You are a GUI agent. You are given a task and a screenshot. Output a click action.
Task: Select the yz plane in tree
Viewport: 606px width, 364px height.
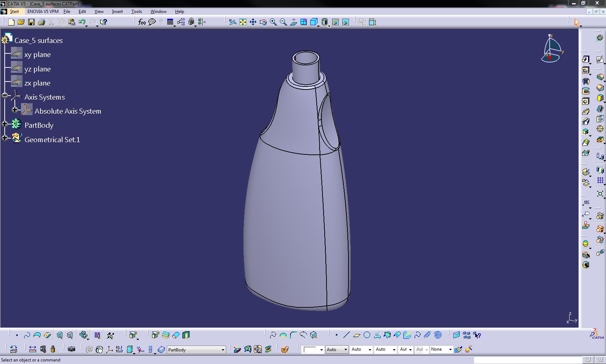(38, 69)
